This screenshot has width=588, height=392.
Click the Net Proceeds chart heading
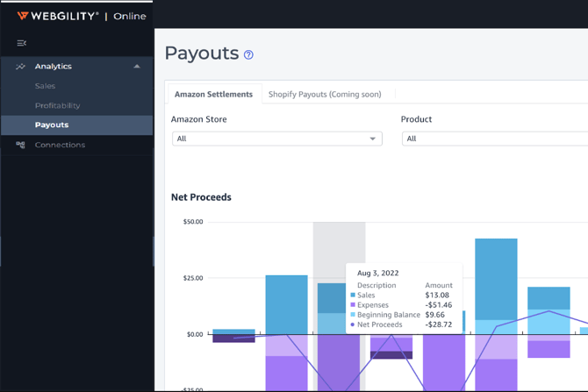tap(201, 197)
